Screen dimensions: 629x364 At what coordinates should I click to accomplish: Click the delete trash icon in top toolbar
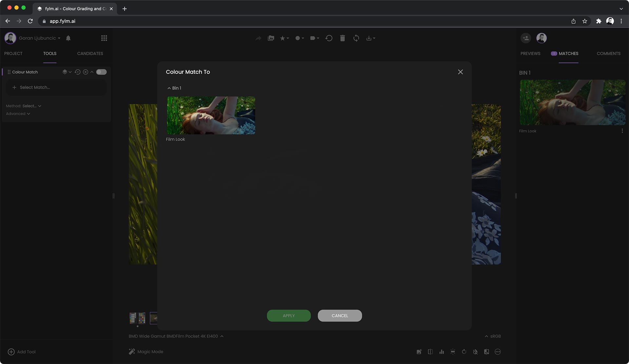[x=342, y=38]
